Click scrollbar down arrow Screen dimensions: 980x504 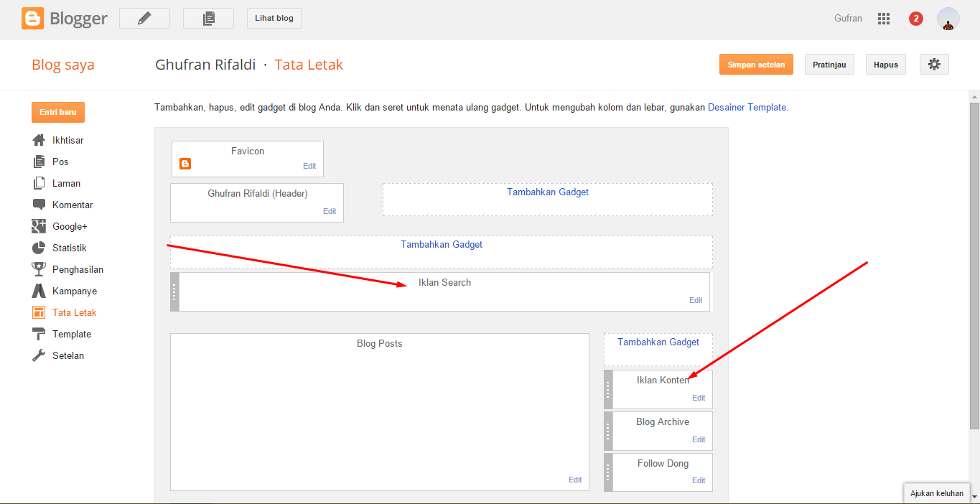click(974, 497)
